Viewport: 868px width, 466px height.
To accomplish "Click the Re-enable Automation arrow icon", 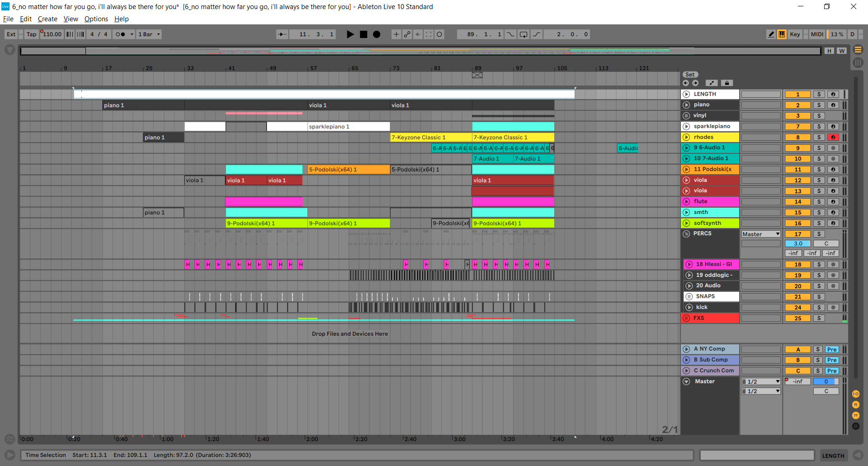I will coord(418,34).
